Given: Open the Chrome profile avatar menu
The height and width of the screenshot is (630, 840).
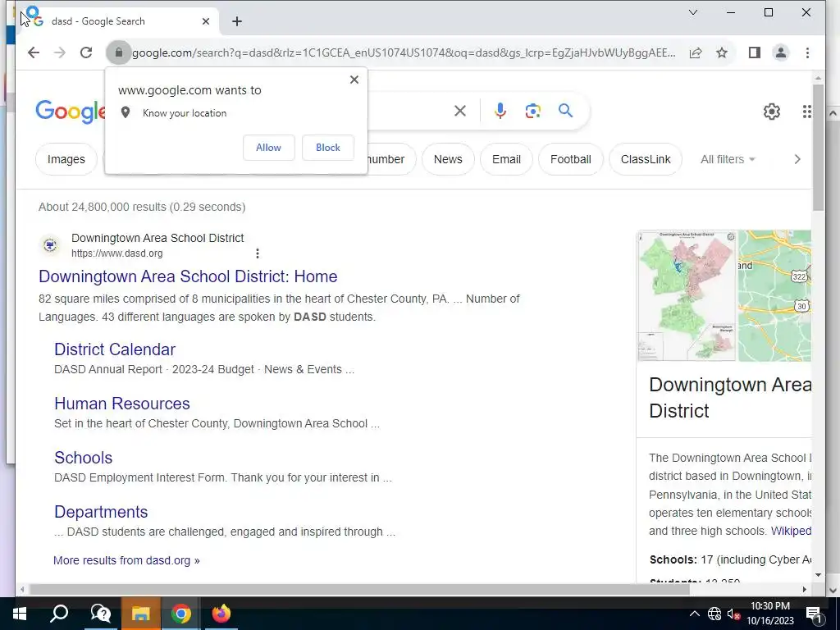Looking at the screenshot, I should 781,52.
